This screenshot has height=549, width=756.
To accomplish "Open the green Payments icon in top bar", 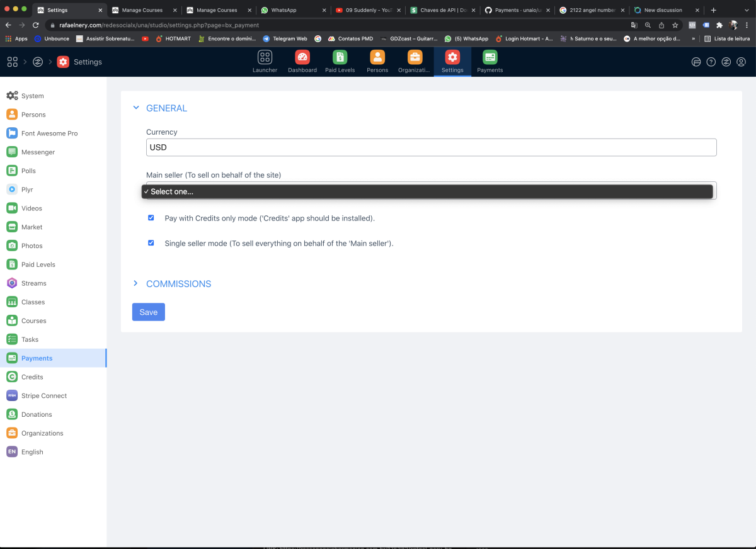I will (490, 58).
